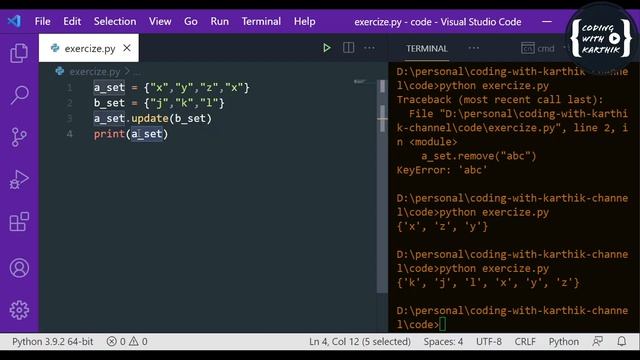Open the Manage gear icon

pos(19,310)
